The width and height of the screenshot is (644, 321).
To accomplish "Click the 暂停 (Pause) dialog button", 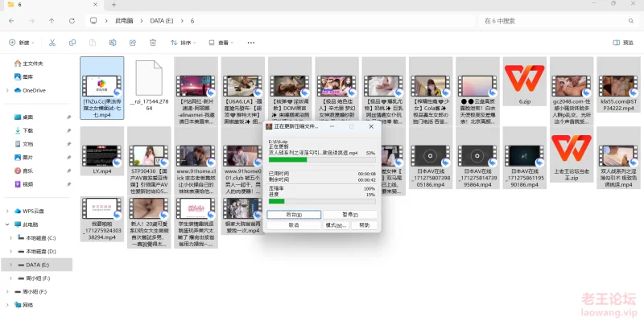I will coord(350,215).
